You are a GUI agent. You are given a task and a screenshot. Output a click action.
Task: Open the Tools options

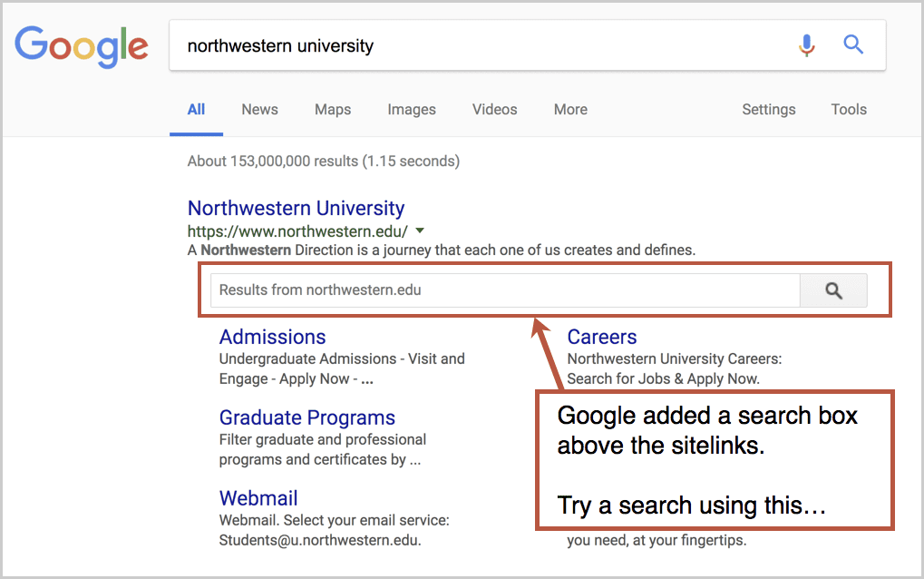pyautogui.click(x=849, y=109)
